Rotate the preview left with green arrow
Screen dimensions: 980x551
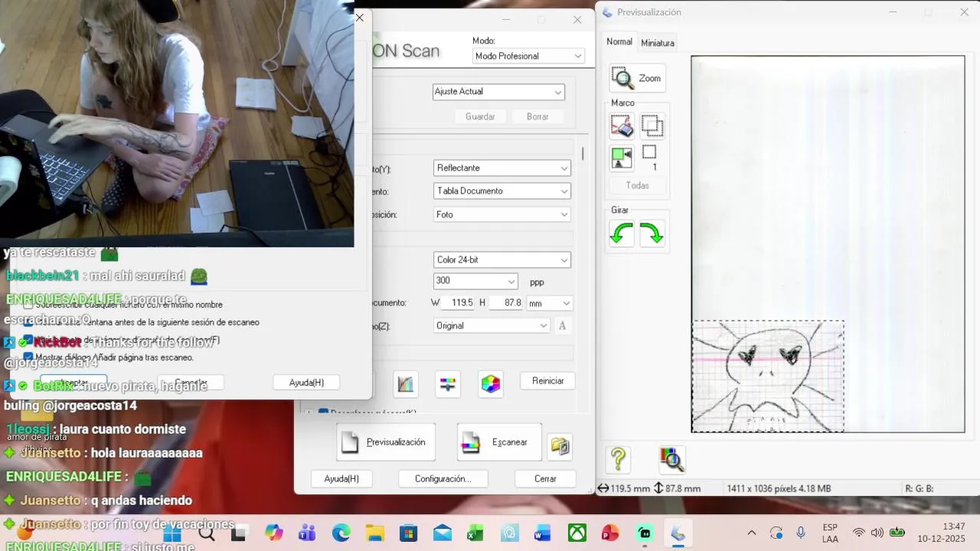pyautogui.click(x=622, y=233)
